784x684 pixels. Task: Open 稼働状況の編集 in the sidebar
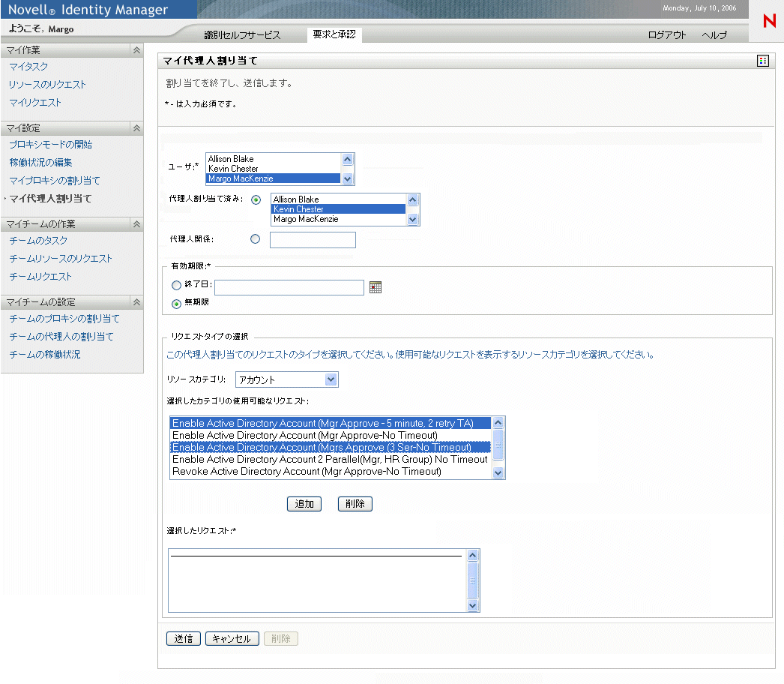coord(40,163)
